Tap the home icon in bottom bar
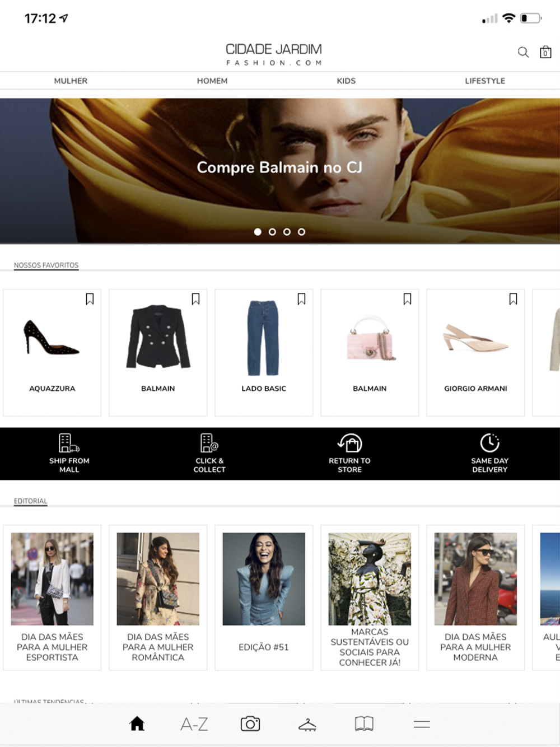 [137, 723]
